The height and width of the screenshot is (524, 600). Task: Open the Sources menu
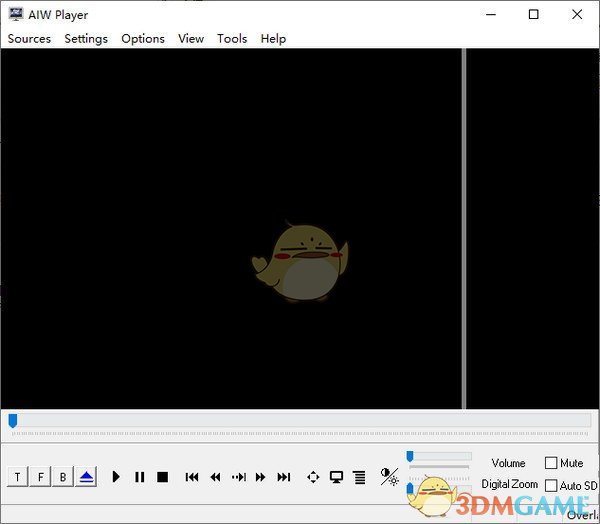(29, 39)
